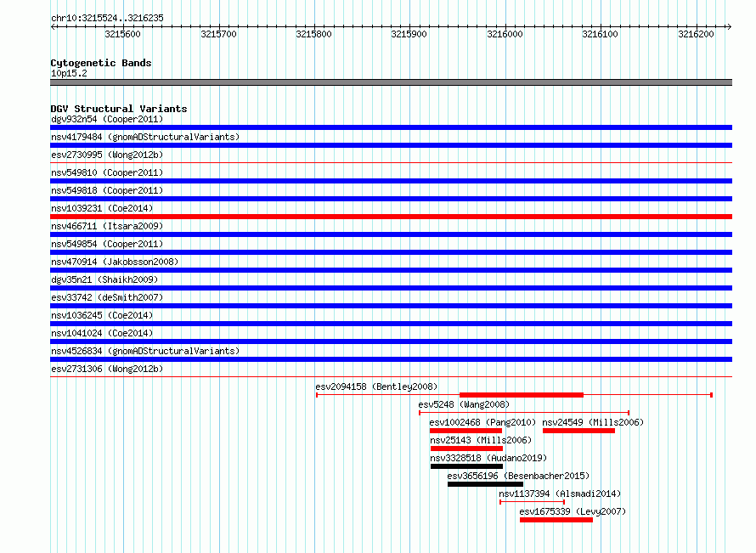The image size is (756, 553).
Task: Select the red bar under nsv24549
Action: pyautogui.click(x=578, y=431)
